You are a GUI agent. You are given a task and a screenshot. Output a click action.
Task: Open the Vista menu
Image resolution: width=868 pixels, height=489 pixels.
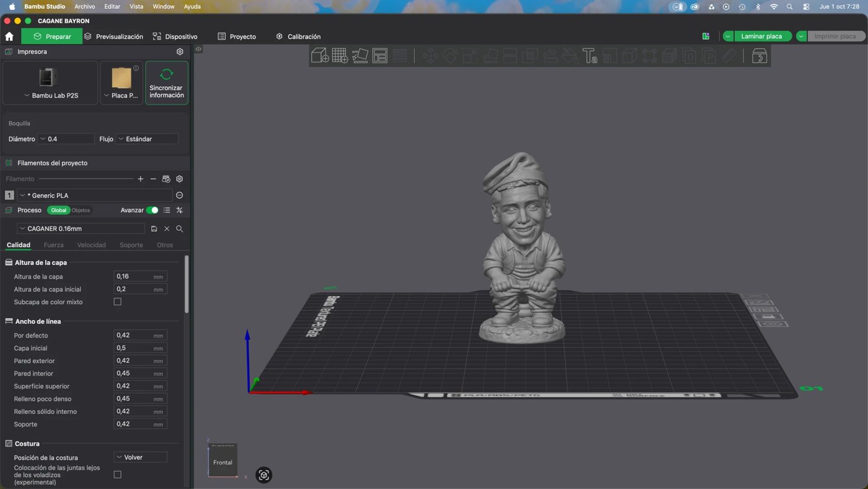pyautogui.click(x=136, y=6)
